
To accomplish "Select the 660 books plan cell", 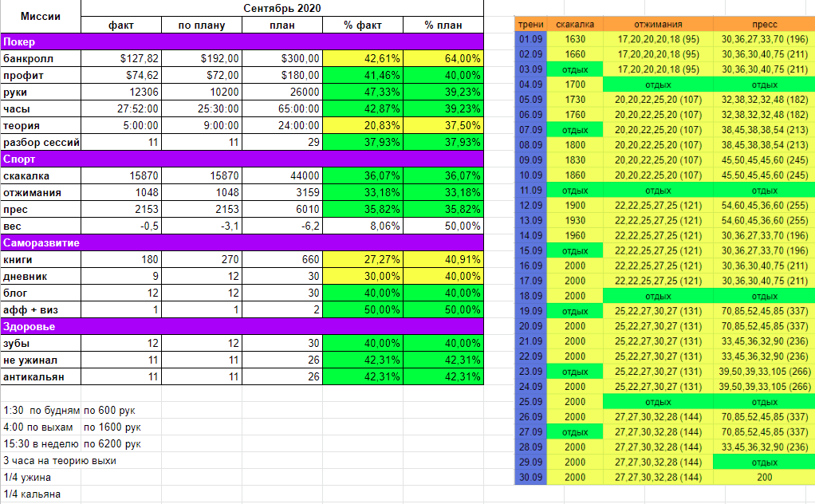I will [x=282, y=259].
